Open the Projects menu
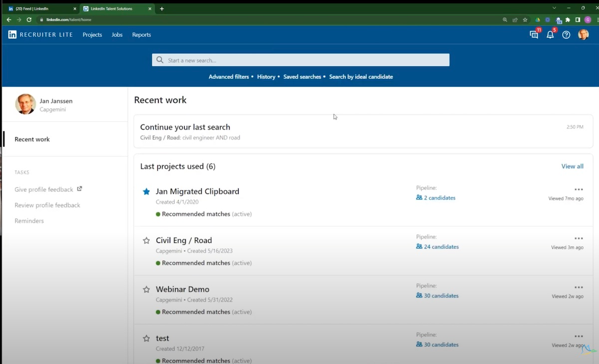The image size is (599, 364). (92, 35)
